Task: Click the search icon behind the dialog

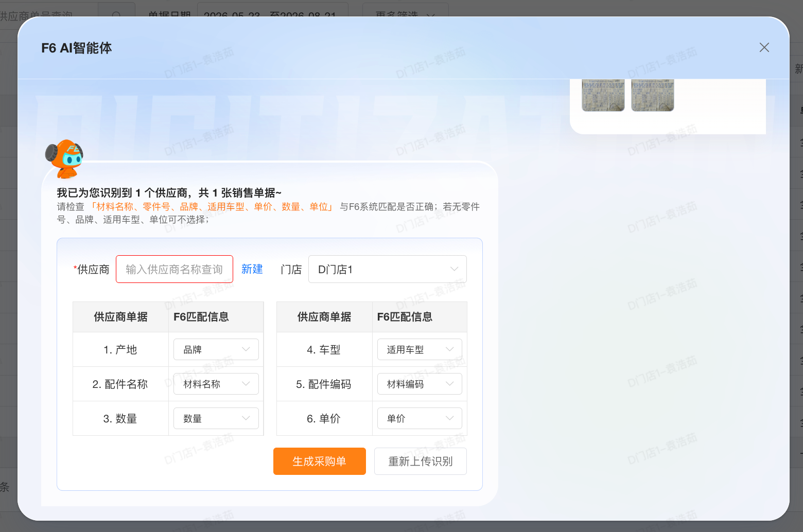Action: pyautogui.click(x=116, y=14)
